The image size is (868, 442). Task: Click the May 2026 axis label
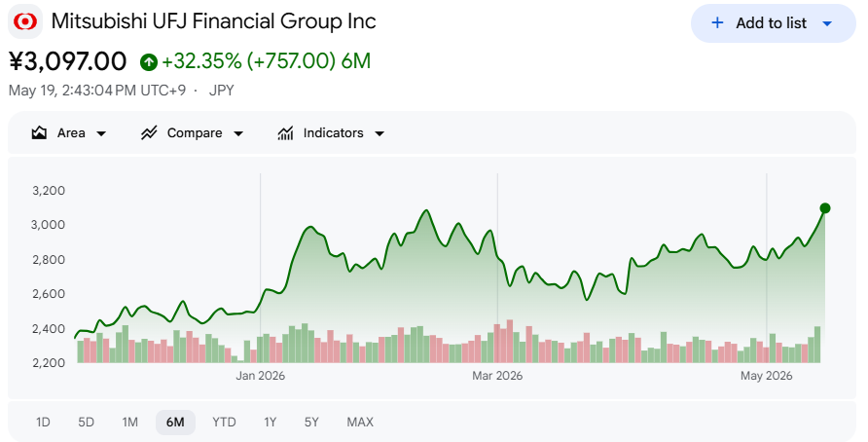[767, 376]
